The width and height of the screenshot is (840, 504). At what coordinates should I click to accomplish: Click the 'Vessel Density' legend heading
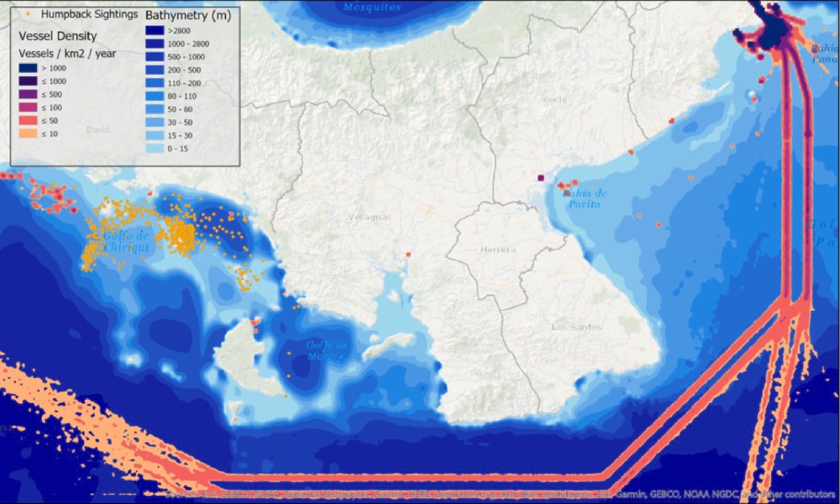[x=58, y=36]
